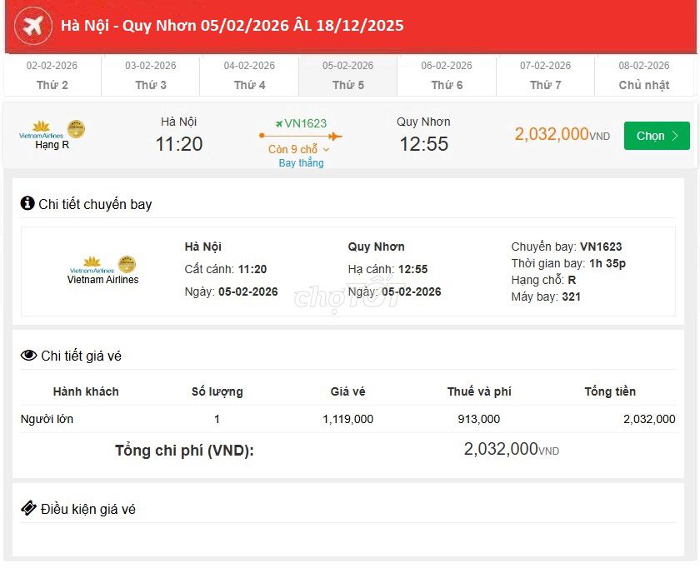Image resolution: width=700 pixels, height=588 pixels.
Task: Click the Vietnam Airlines logo in flight details card
Action: click(90, 263)
